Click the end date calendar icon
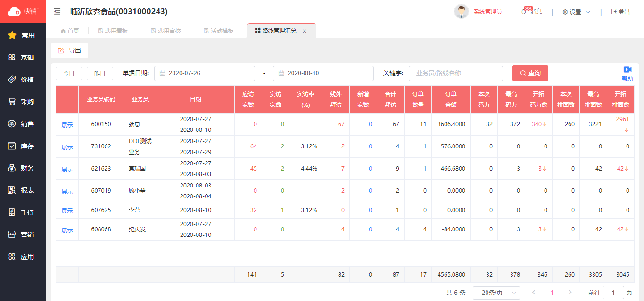The image size is (644, 301). coord(281,73)
